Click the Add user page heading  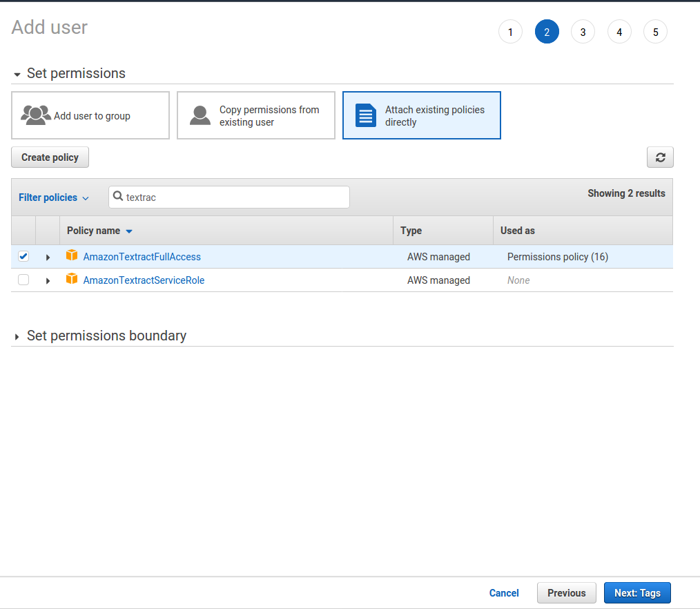(x=50, y=27)
